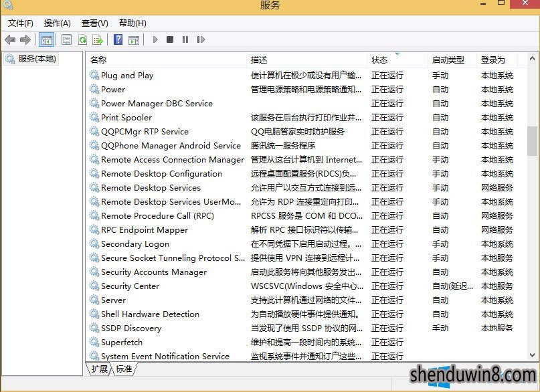This screenshot has height=392, width=540.
Task: Click the vertical scrollbar up arrow
Action: [532, 59]
